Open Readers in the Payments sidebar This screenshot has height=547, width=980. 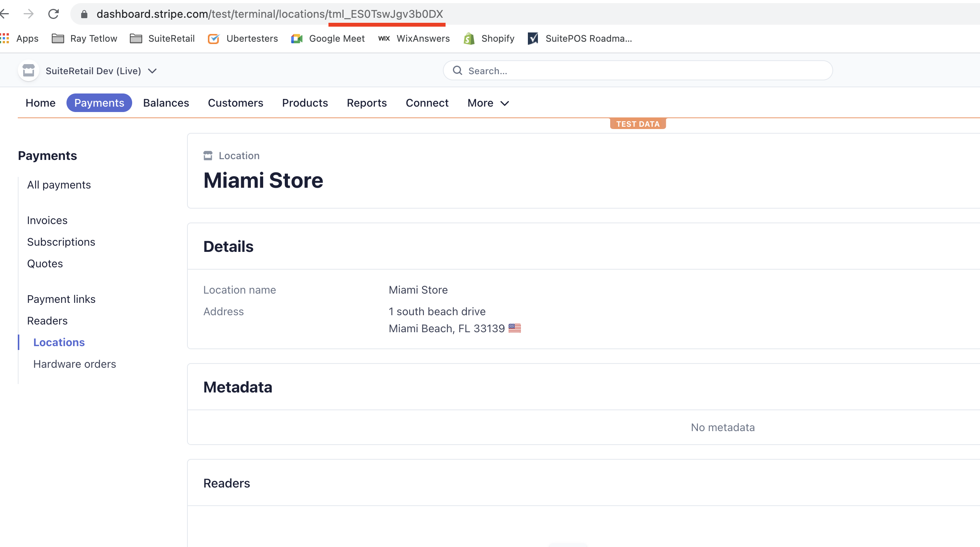[47, 321]
